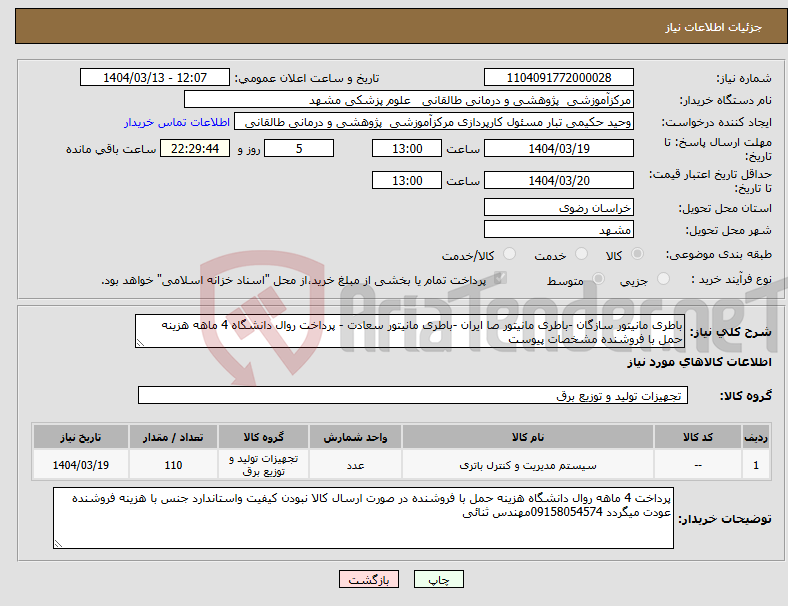Click the بازگشت (back) button

pyautogui.click(x=369, y=579)
